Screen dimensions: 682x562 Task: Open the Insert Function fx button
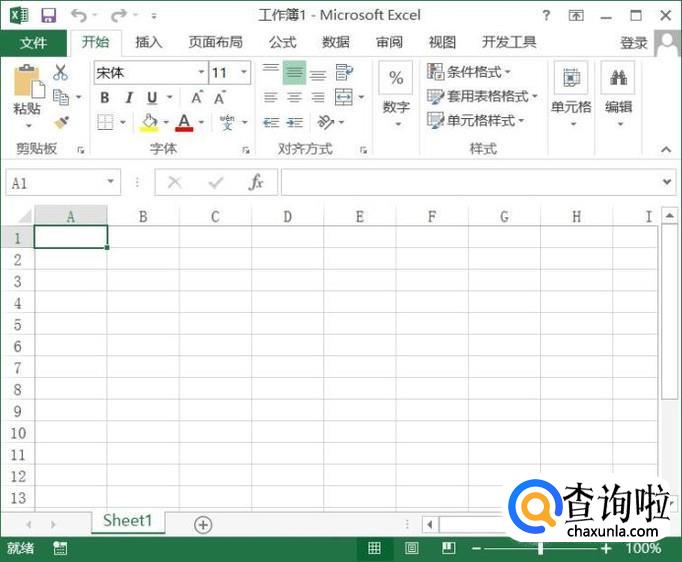tap(256, 182)
